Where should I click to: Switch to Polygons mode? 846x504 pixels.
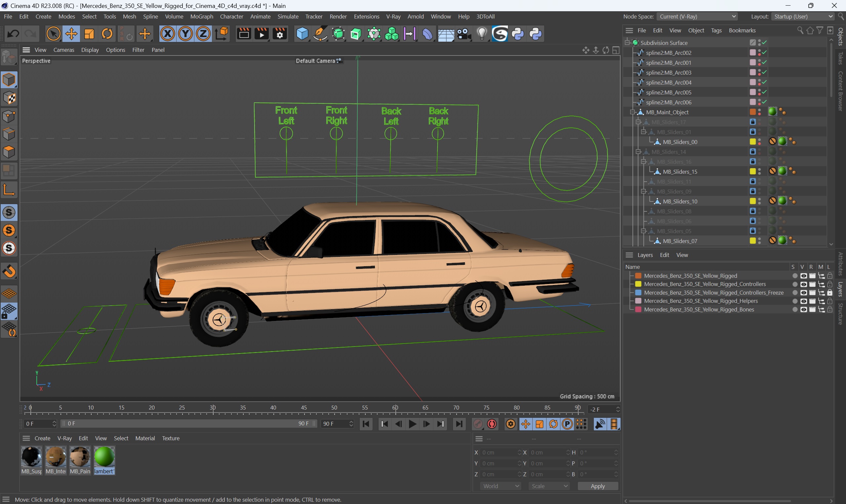9,152
